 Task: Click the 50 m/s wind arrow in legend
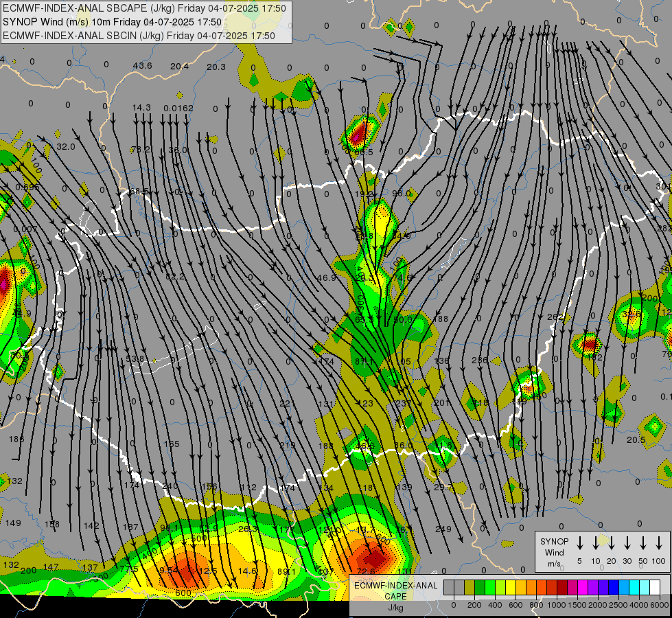[x=643, y=543]
